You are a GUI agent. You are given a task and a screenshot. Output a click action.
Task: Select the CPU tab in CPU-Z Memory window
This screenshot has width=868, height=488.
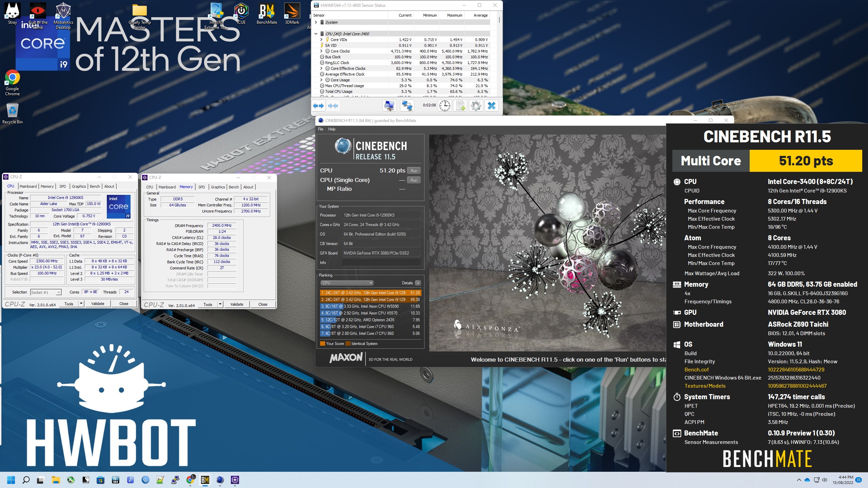[150, 187]
